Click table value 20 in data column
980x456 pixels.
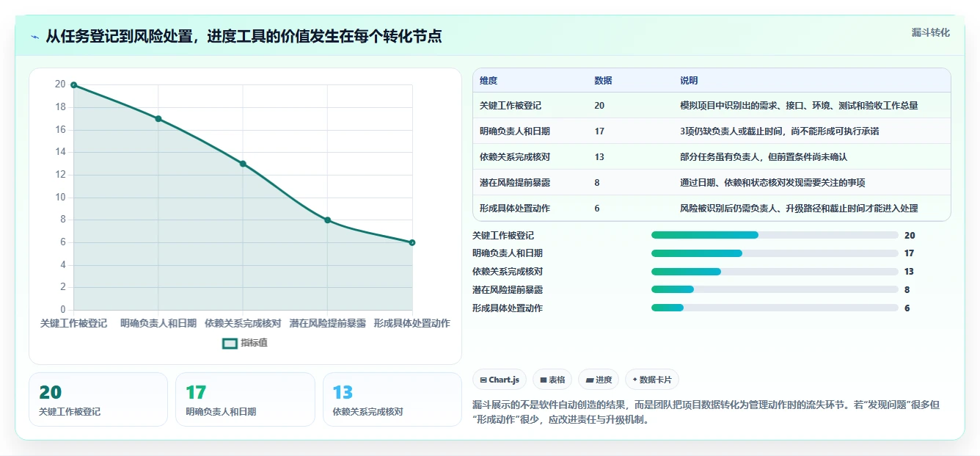[x=599, y=106]
